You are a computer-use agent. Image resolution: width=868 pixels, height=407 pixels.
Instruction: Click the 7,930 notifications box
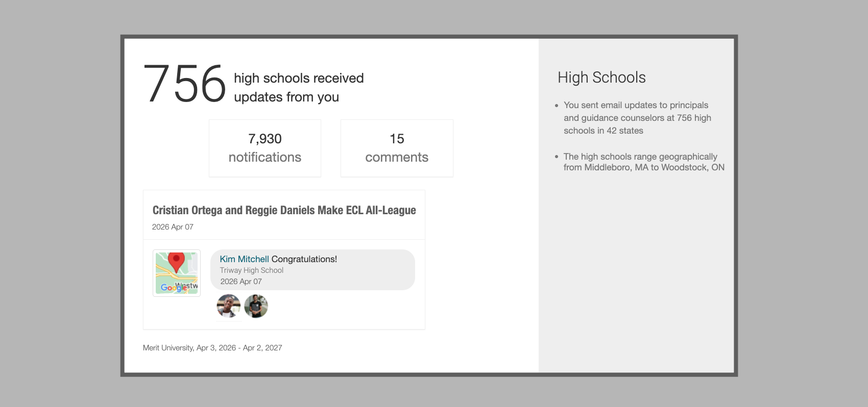point(264,148)
